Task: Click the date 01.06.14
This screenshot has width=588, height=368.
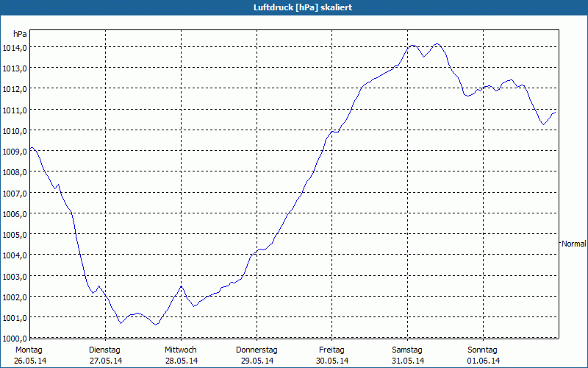Action: [484, 361]
